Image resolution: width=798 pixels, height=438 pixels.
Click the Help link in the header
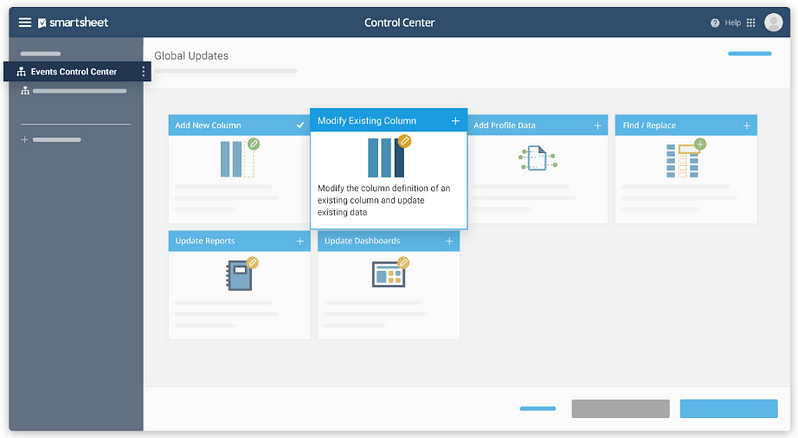click(x=732, y=23)
